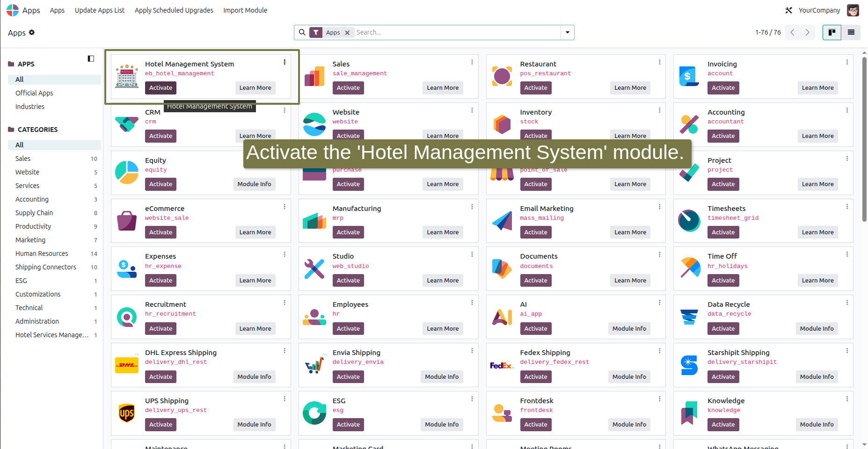Open the Apps home menu logo

click(13, 10)
